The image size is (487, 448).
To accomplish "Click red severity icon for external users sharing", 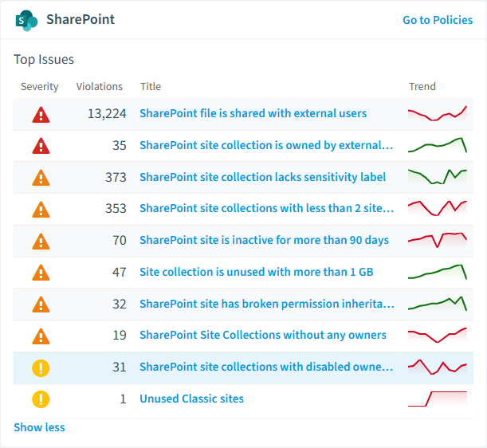I will (x=41, y=115).
